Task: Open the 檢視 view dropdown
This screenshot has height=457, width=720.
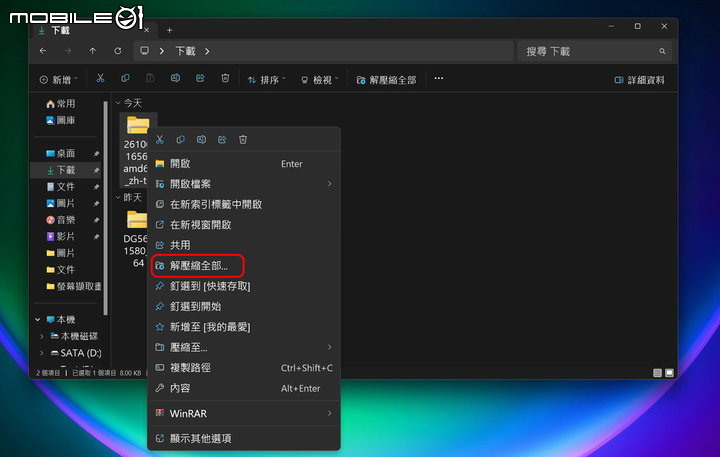Action: (319, 80)
